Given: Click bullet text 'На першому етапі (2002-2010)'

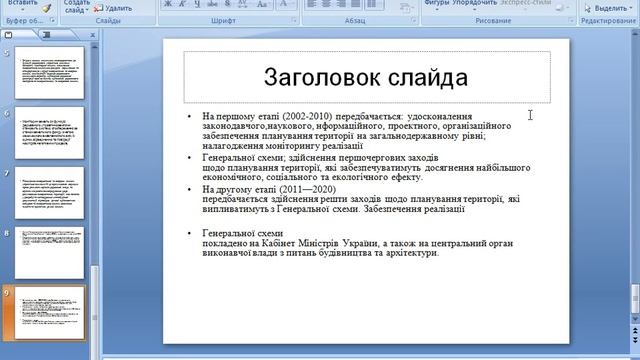Looking at the screenshot, I should 267,116.
